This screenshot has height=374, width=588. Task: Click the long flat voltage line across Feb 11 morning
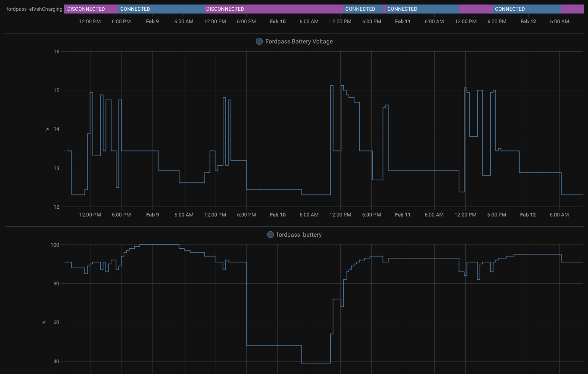[423, 170]
